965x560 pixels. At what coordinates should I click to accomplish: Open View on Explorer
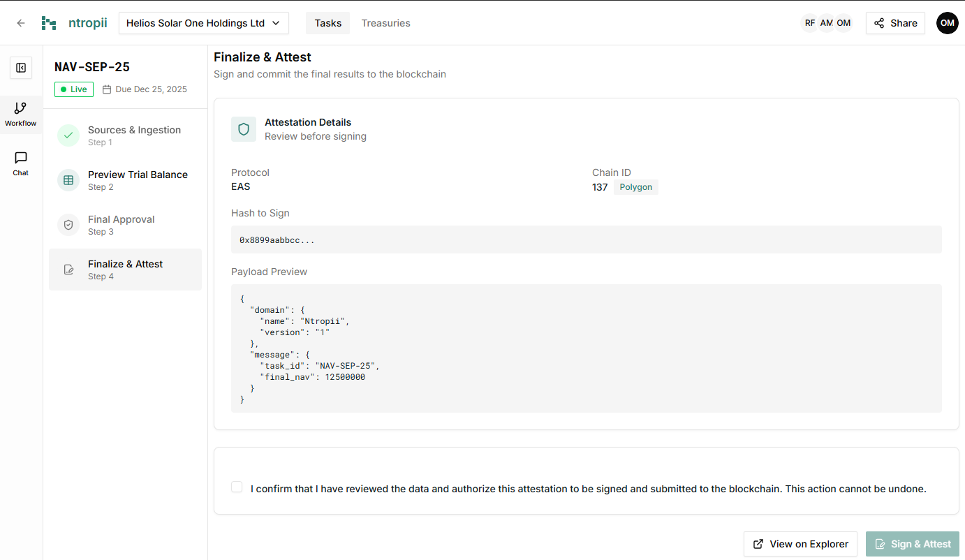coord(800,543)
